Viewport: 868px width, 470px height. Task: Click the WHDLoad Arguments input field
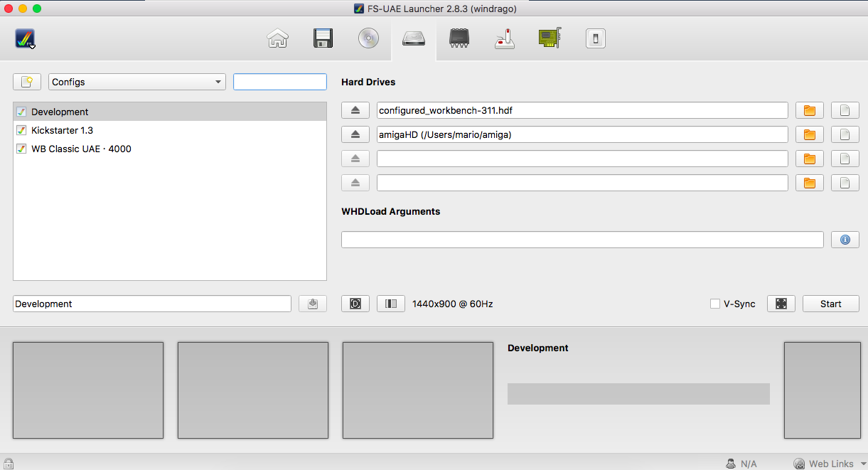(582, 240)
